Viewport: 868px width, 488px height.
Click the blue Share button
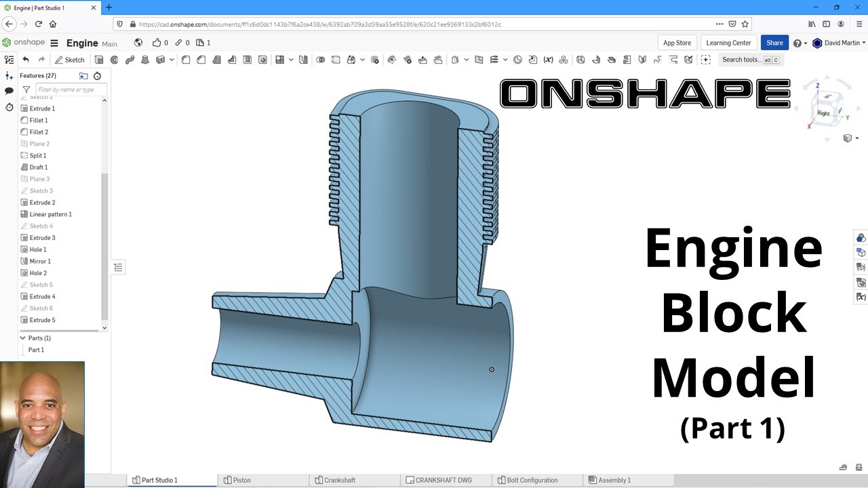tap(774, 43)
